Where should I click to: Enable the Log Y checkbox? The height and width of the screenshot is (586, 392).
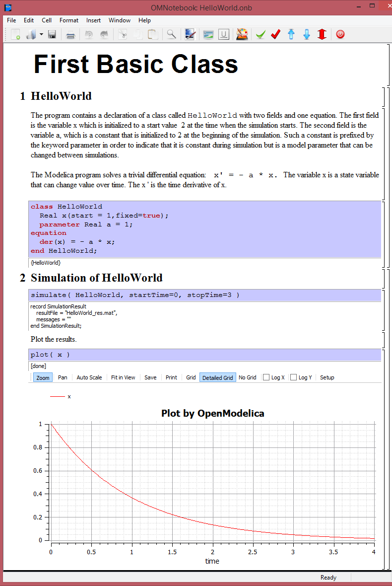[x=294, y=377]
